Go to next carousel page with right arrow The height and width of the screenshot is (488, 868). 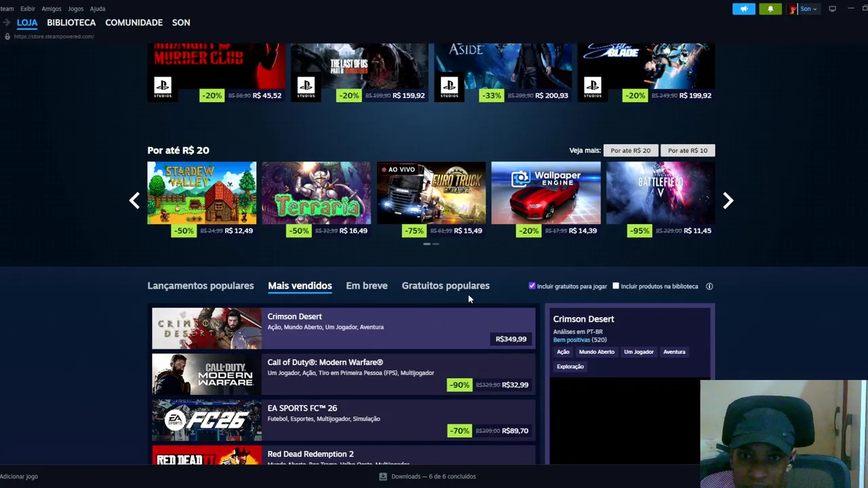728,201
